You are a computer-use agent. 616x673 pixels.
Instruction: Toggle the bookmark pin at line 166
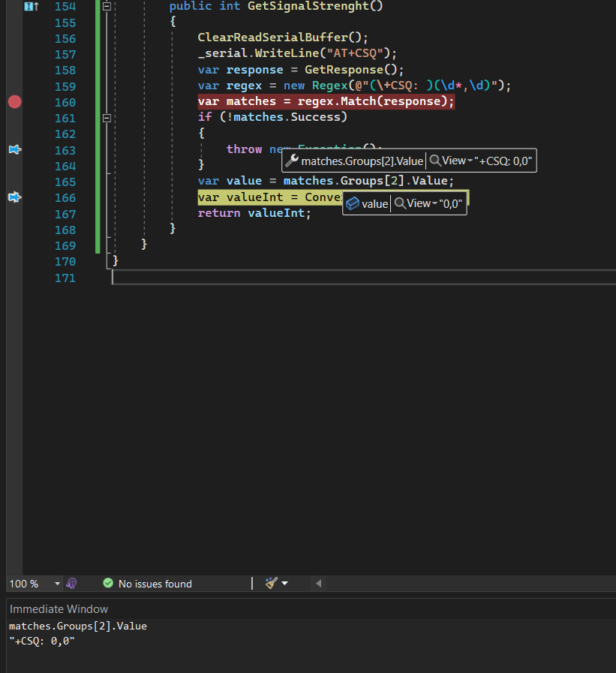[x=14, y=197]
